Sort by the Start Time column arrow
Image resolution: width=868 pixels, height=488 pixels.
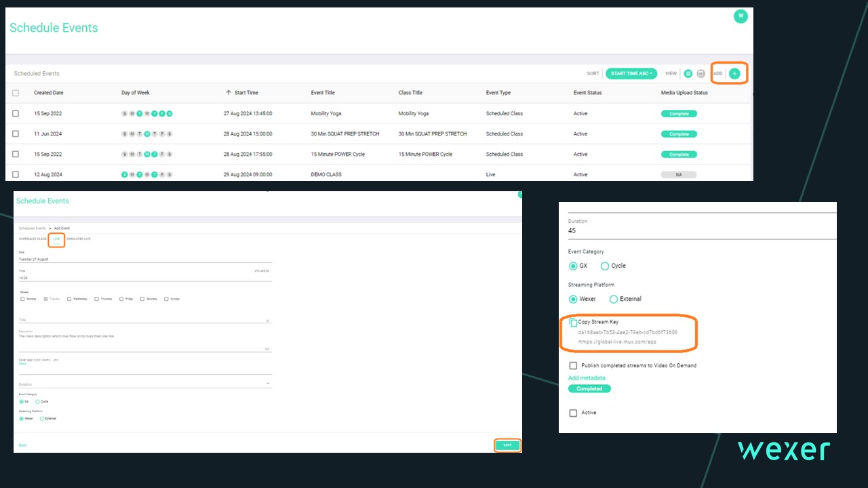pyautogui.click(x=229, y=93)
